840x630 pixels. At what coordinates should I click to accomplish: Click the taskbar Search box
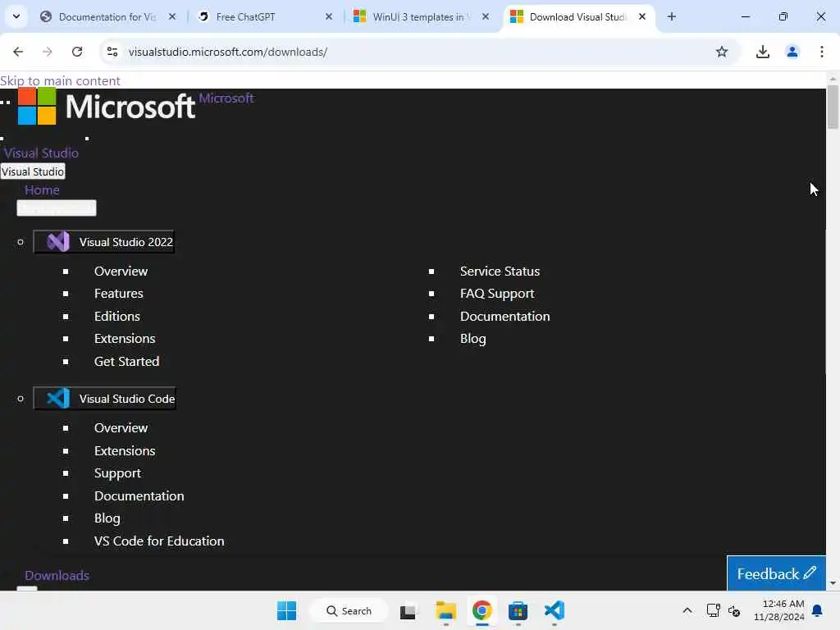349,610
